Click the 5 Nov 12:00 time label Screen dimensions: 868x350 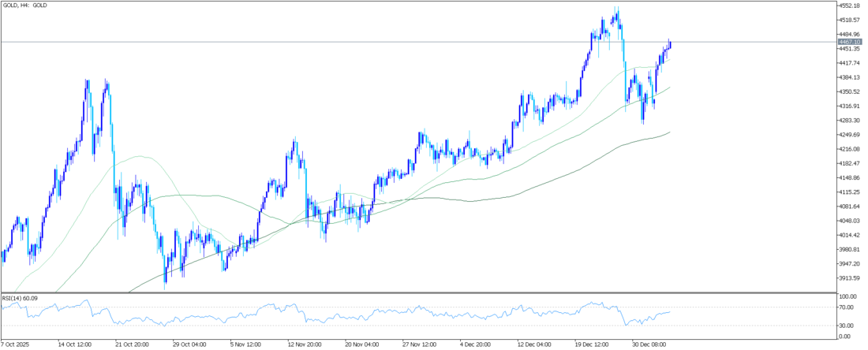point(246,344)
